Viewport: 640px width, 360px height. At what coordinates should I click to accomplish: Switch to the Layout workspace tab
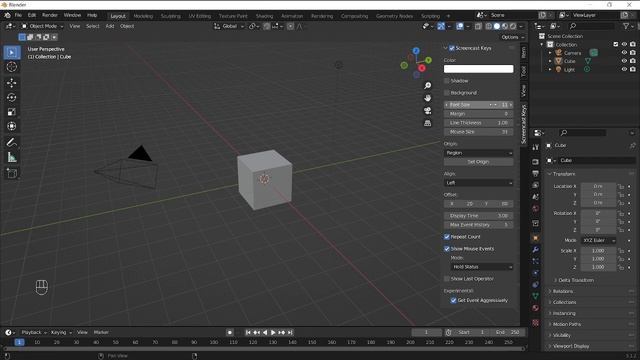click(118, 16)
